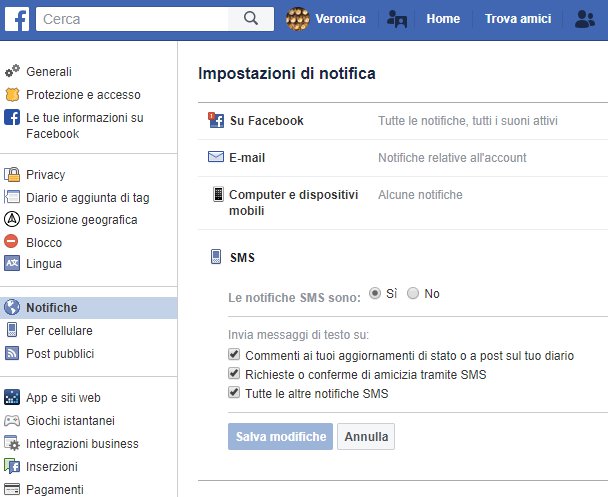
Task: Click the Privacy padlock icon
Action: [x=12, y=174]
